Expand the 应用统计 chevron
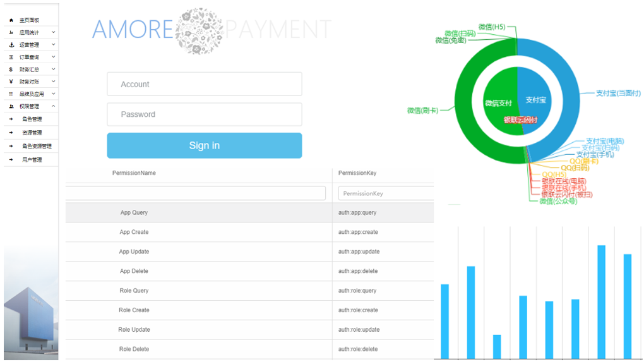644x364 pixels. 54,32
